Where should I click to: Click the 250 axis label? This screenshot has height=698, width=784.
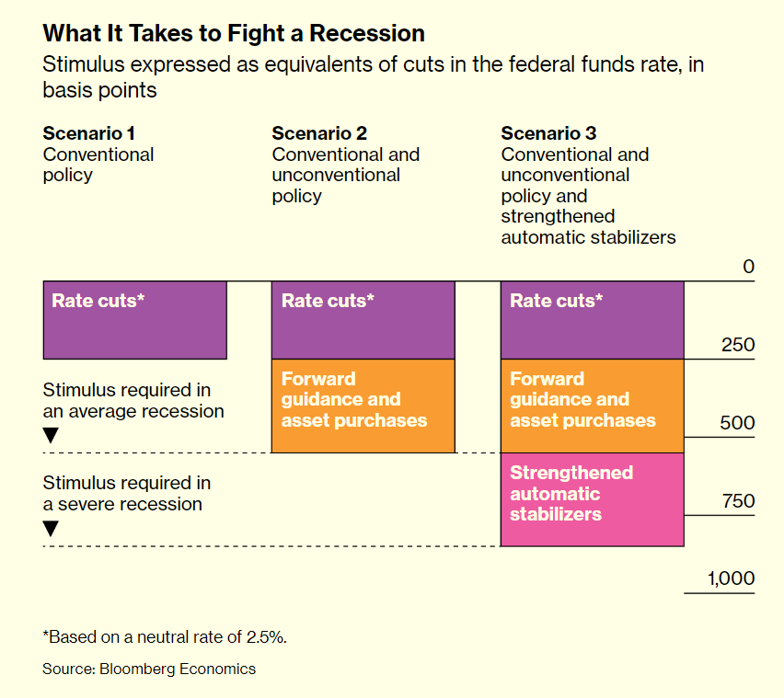click(x=738, y=346)
